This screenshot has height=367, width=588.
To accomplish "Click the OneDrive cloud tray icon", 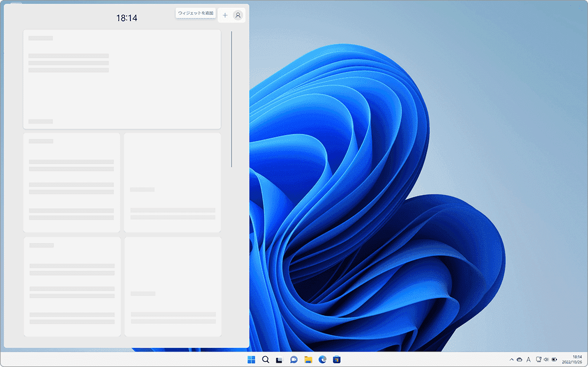I will [520, 360].
